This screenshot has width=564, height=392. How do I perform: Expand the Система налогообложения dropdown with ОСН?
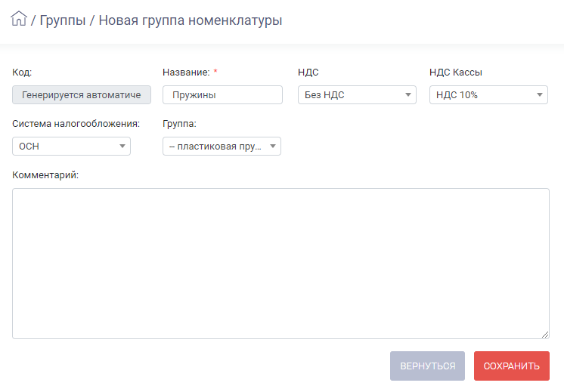point(72,147)
